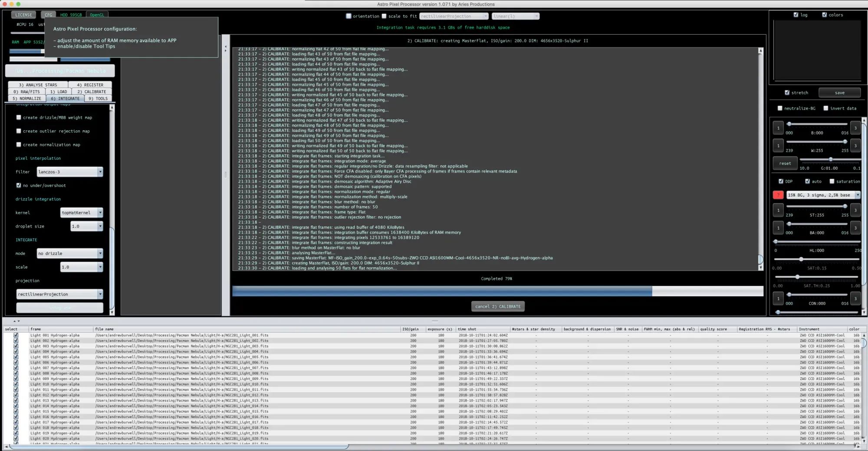Cancel the running CALIBRATE task
The height and width of the screenshot is (451, 868).
click(x=498, y=306)
